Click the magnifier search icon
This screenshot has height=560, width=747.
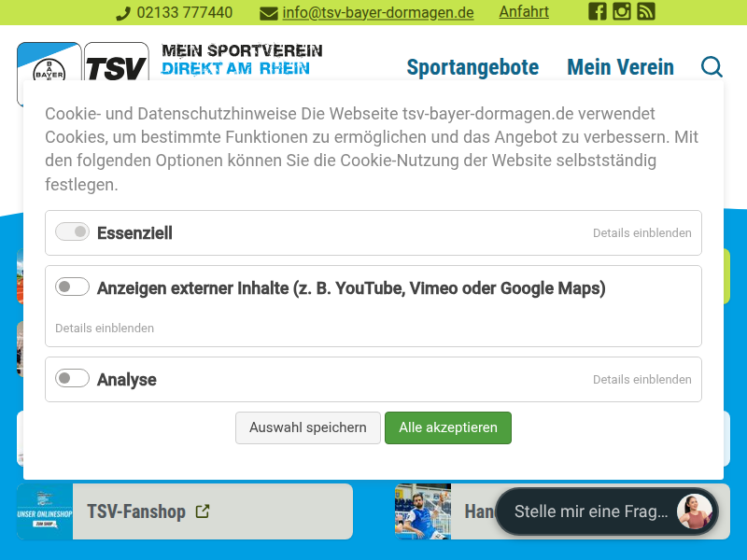[x=712, y=67]
